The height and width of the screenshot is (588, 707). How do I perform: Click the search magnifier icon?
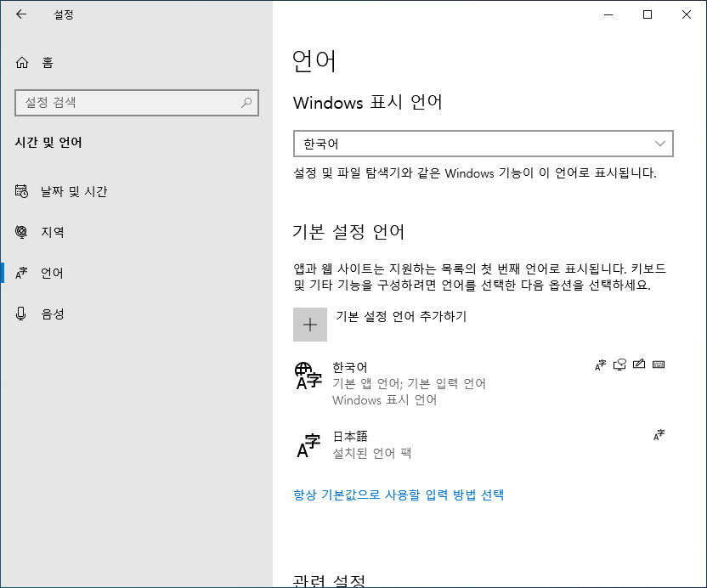coord(246,103)
